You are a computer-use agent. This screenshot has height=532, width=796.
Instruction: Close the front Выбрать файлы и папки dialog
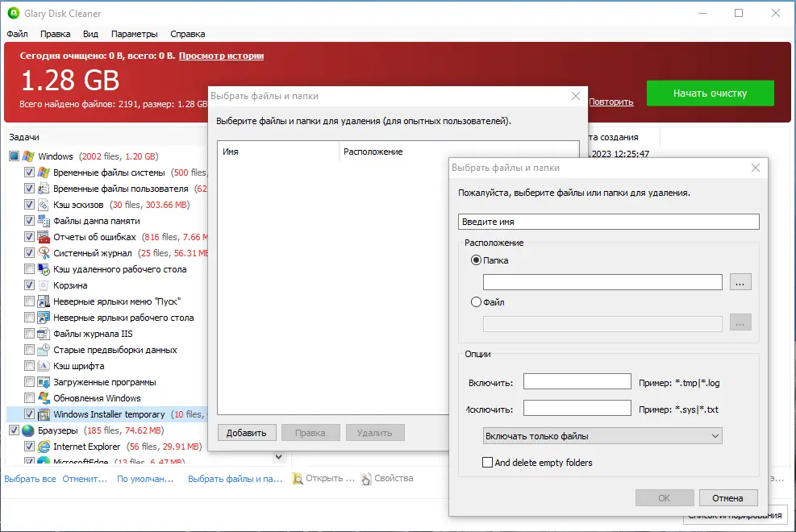tap(756, 168)
